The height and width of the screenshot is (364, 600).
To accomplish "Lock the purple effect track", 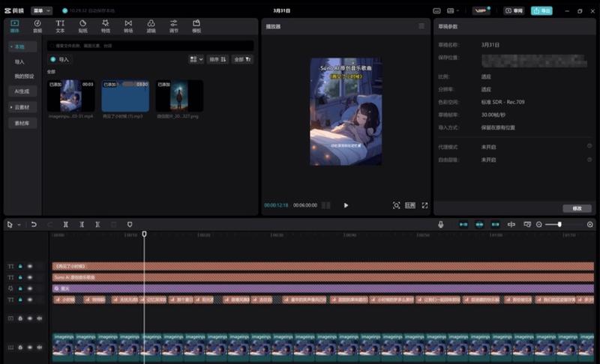I will pyautogui.click(x=20, y=288).
